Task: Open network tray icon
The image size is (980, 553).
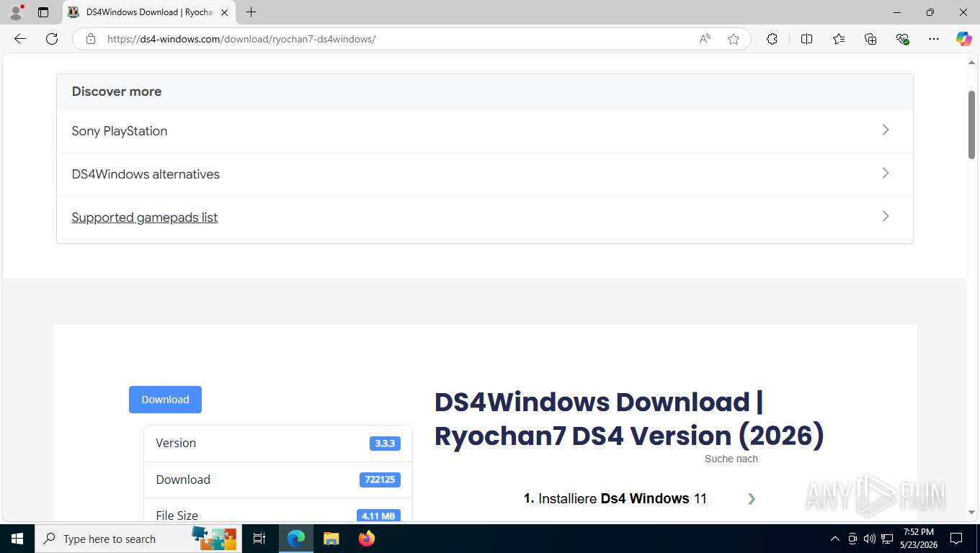Action: point(887,539)
